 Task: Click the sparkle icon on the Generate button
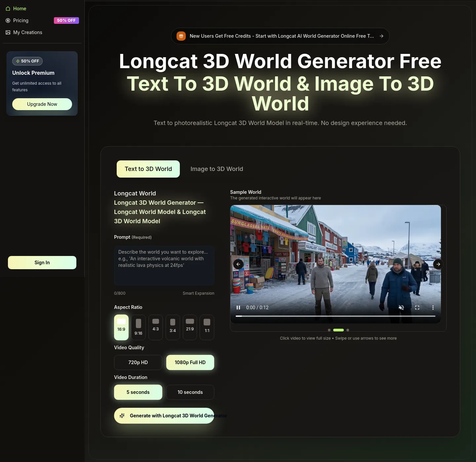[122, 416]
